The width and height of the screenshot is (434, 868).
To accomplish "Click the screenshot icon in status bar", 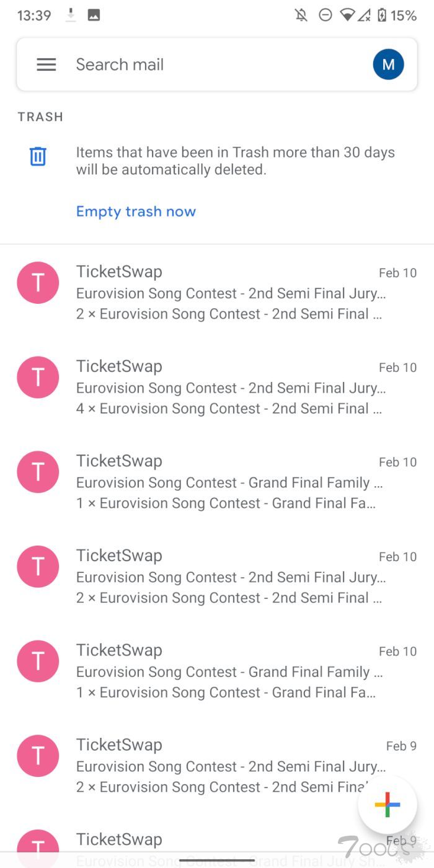I will pyautogui.click(x=94, y=15).
